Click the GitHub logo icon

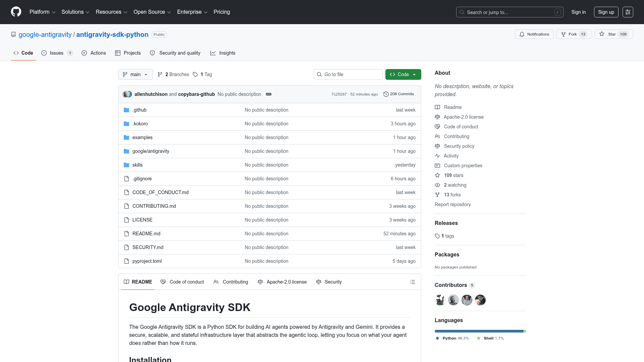[16, 12]
